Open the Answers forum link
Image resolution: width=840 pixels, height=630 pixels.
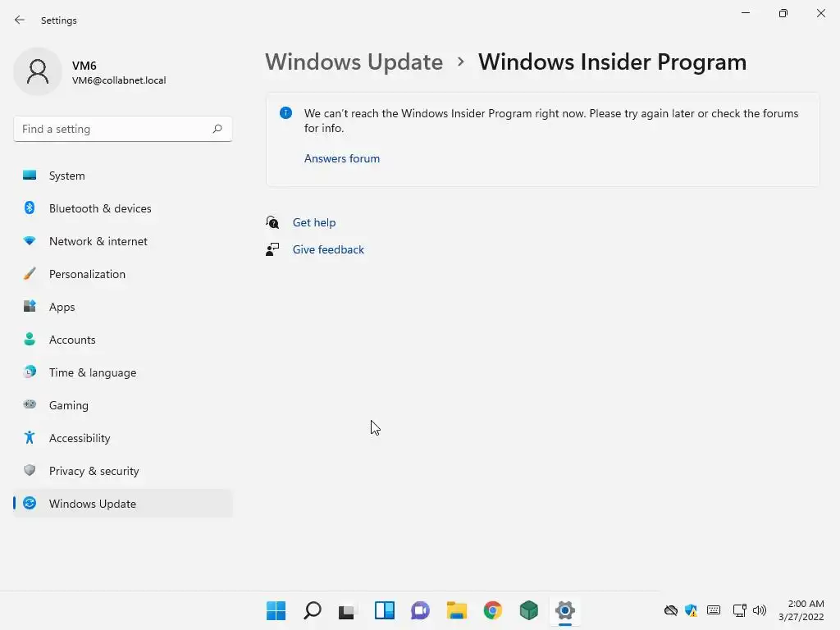(x=342, y=158)
